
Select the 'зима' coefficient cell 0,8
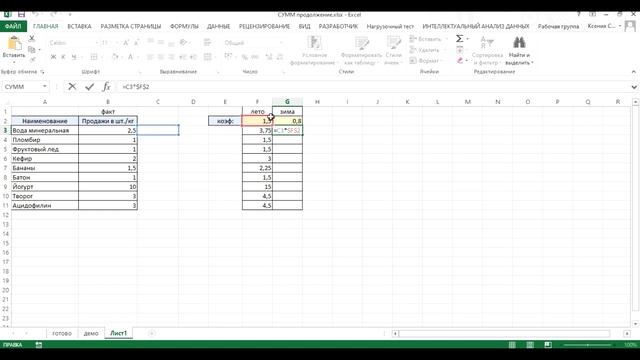(x=287, y=121)
